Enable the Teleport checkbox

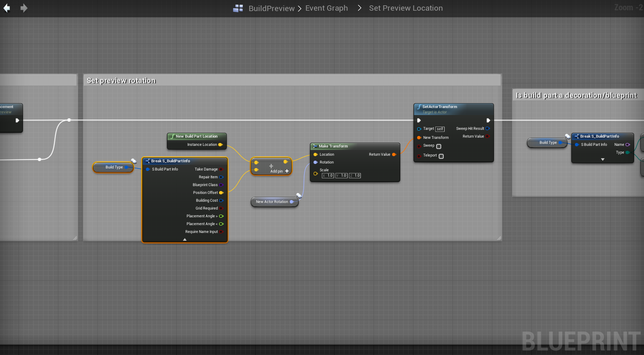[441, 156]
